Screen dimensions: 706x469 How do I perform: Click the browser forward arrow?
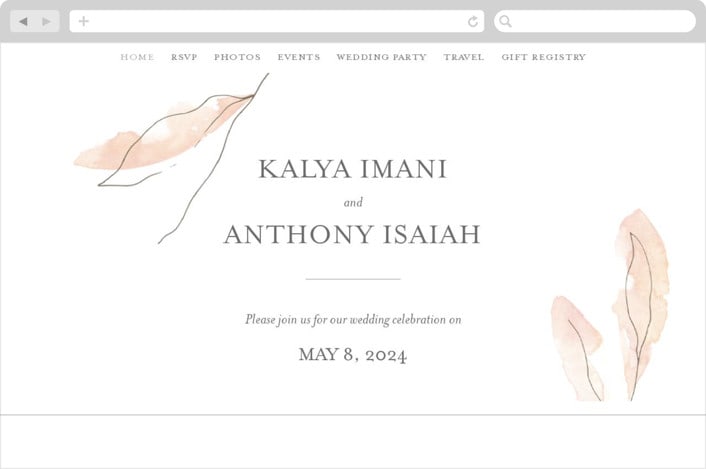click(46, 21)
